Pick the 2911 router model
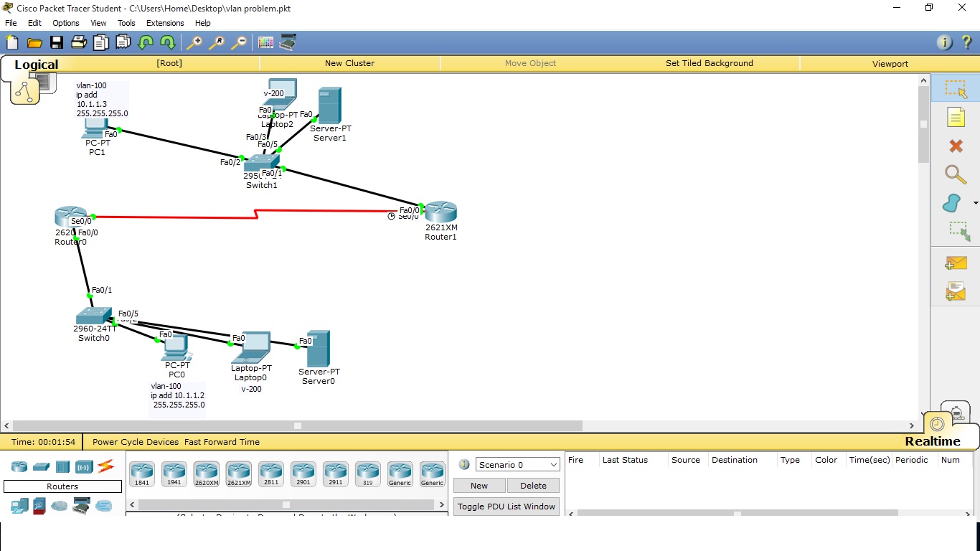980x551 pixels. point(336,474)
